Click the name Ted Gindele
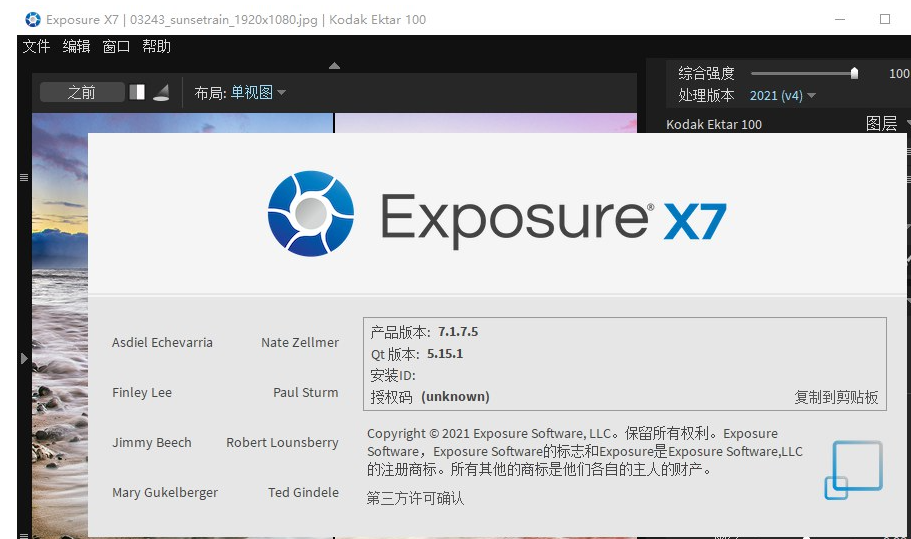This screenshot has height=539, width=911. pyautogui.click(x=303, y=493)
